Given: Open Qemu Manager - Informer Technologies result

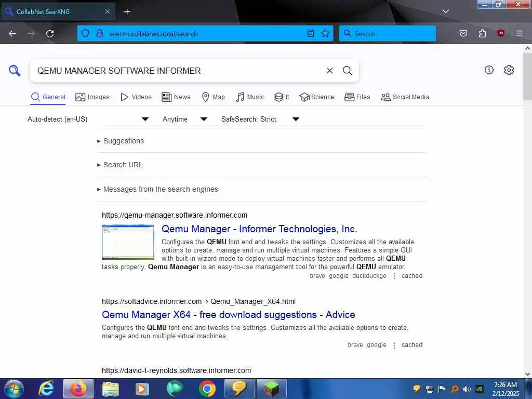Looking at the screenshot, I should [259, 229].
